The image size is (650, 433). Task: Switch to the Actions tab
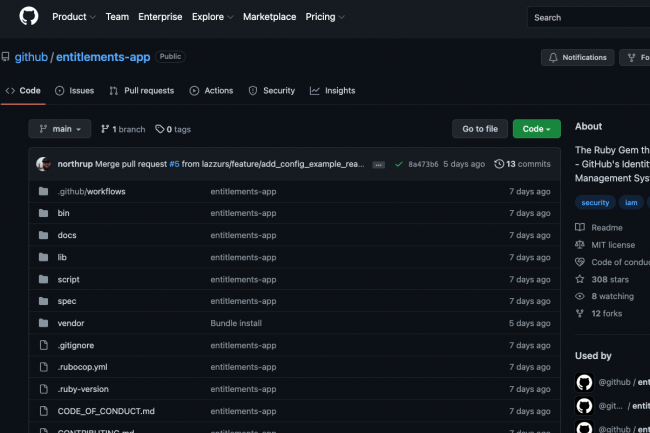tap(211, 91)
